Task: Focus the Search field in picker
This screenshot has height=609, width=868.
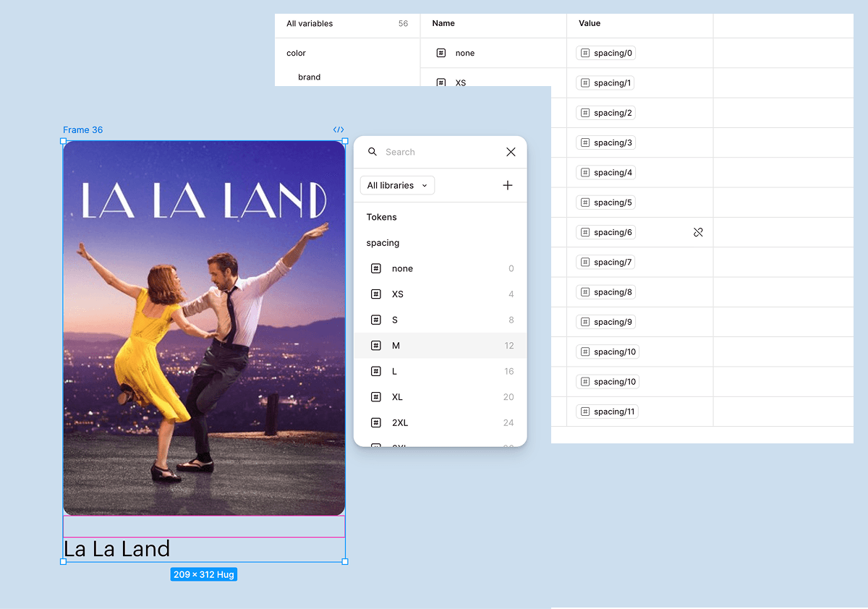Action: tap(441, 152)
